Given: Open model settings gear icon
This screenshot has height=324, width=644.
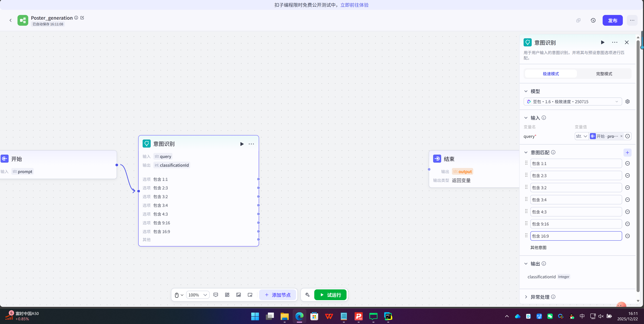Looking at the screenshot, I should tap(627, 102).
